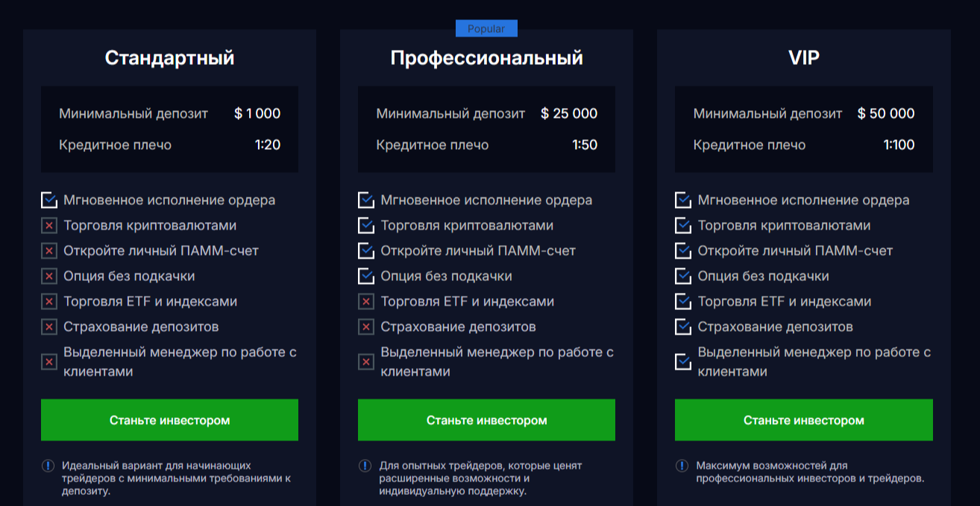Click the checkmark for Откройте личный ПАММ-счет in Профессиональный
Image resolution: width=980 pixels, height=506 pixels.
(x=366, y=251)
